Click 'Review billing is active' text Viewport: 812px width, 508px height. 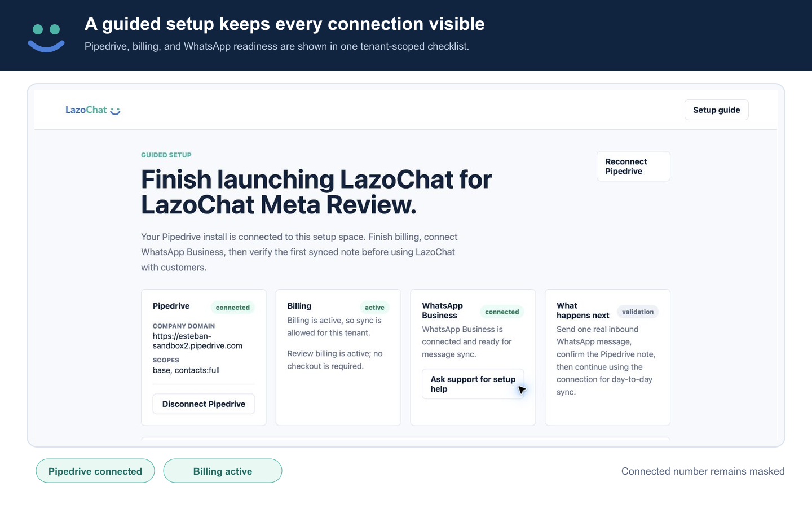coord(335,360)
